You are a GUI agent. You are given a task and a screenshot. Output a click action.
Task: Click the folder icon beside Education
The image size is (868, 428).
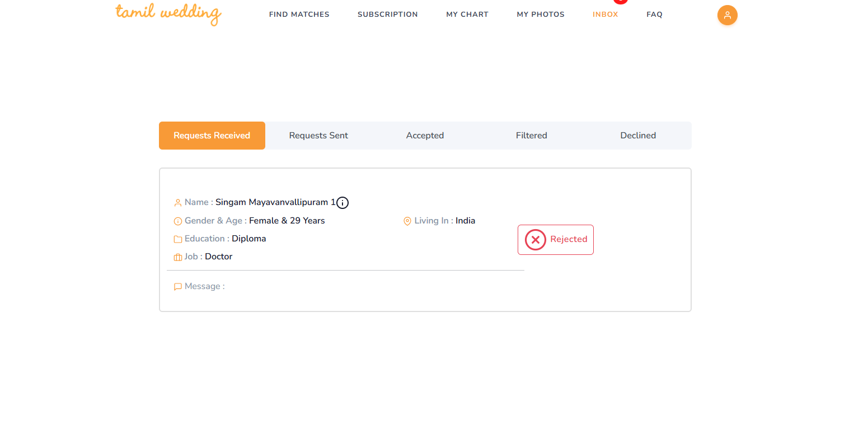coord(178,239)
